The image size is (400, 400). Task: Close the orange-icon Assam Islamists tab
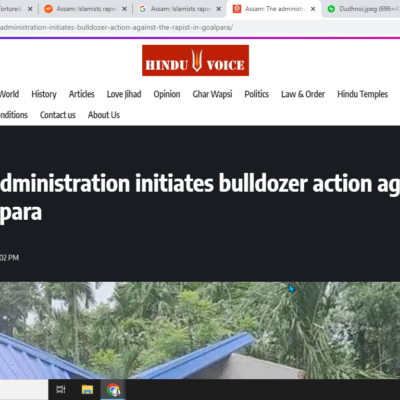pyautogui.click(x=124, y=9)
